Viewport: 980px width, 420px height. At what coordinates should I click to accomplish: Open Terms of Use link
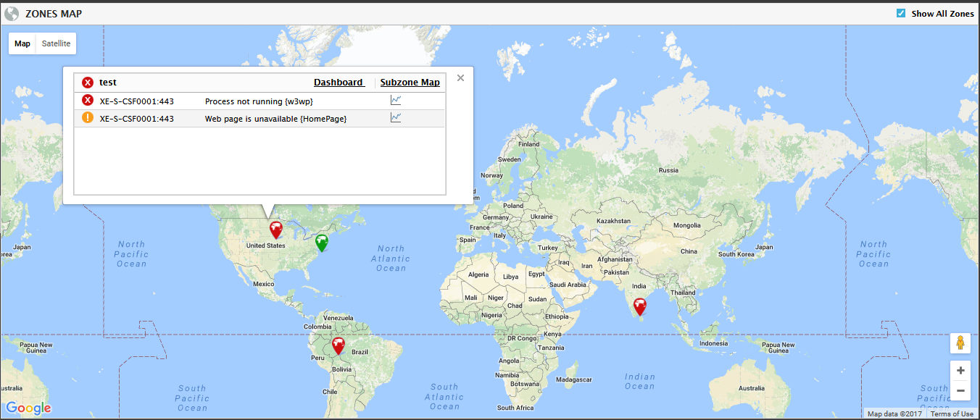952,414
